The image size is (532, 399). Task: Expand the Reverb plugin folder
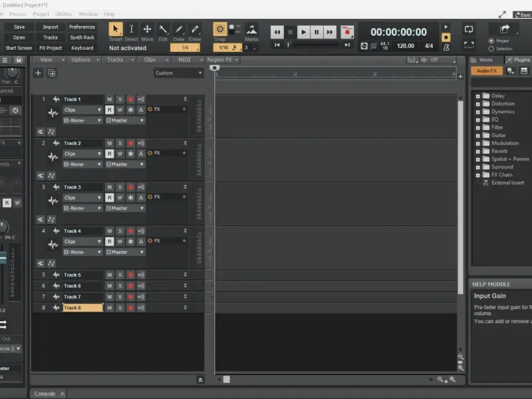point(477,152)
